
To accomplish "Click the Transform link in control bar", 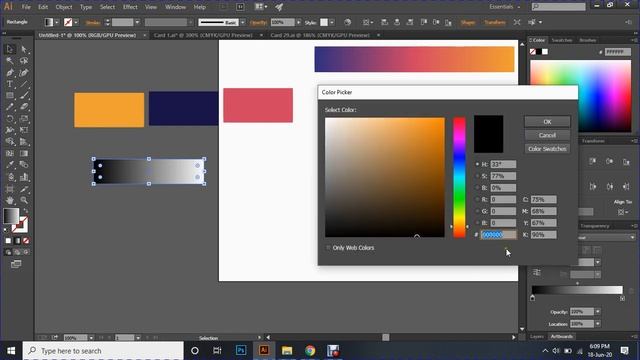I will (495, 22).
